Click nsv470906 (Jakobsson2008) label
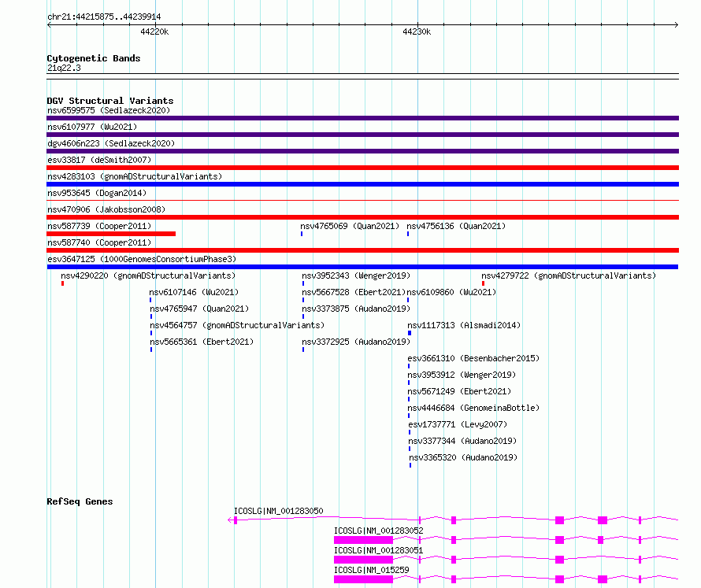Screen dimensions: 701x588 pos(106,209)
